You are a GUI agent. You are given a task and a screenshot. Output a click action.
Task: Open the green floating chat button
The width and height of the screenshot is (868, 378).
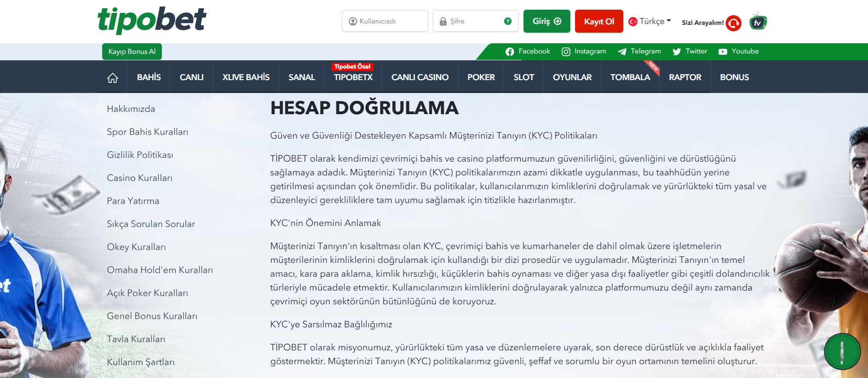(x=842, y=352)
